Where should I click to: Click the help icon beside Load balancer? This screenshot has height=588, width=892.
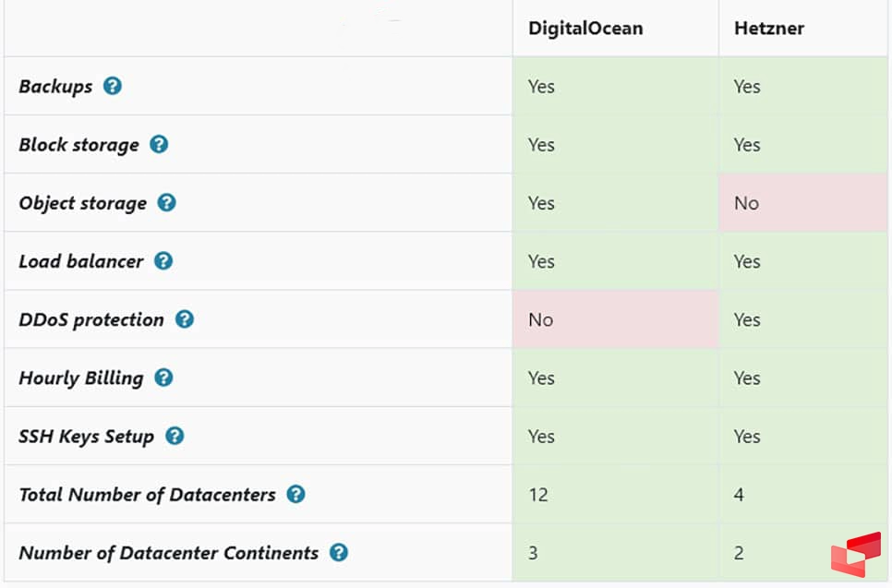pyautogui.click(x=163, y=260)
